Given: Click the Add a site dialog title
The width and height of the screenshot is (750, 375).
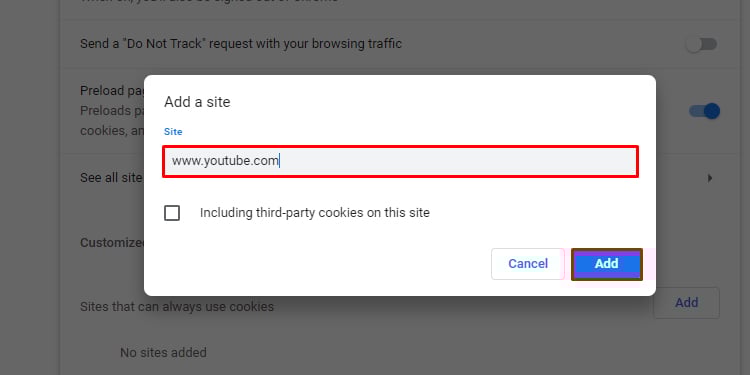Looking at the screenshot, I should [x=197, y=102].
